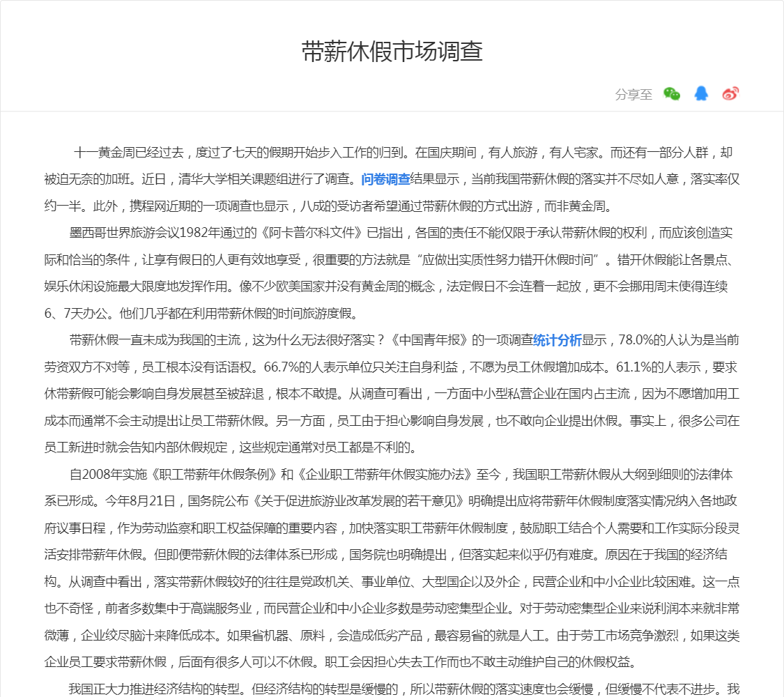Click the text 《企业职工带薪年休假实施办法》

[x=383, y=475]
